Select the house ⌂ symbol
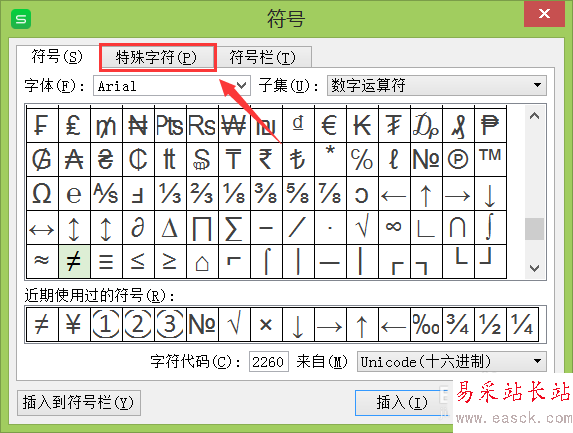 (202, 261)
